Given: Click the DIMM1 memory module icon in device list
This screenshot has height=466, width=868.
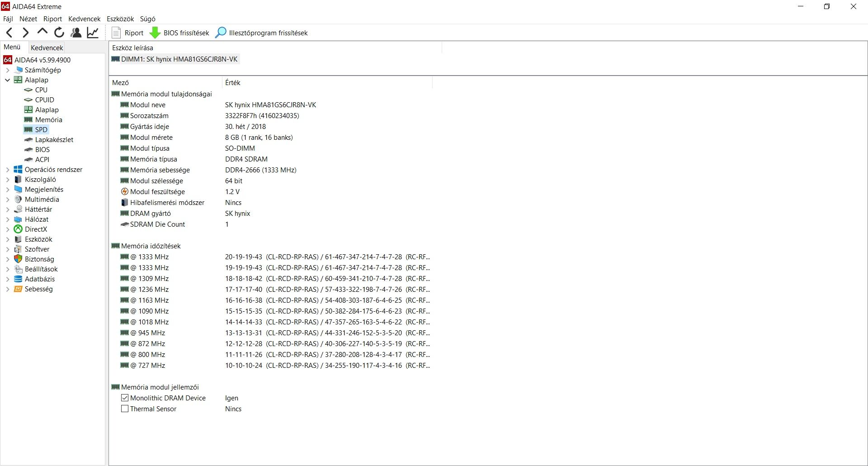Looking at the screenshot, I should (115, 59).
